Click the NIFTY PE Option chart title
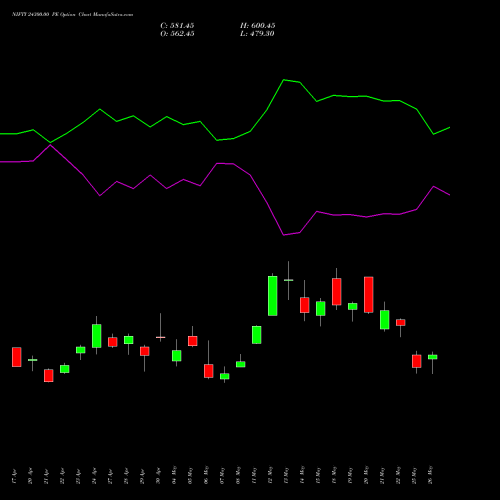This screenshot has width=500, height=500. point(72,15)
